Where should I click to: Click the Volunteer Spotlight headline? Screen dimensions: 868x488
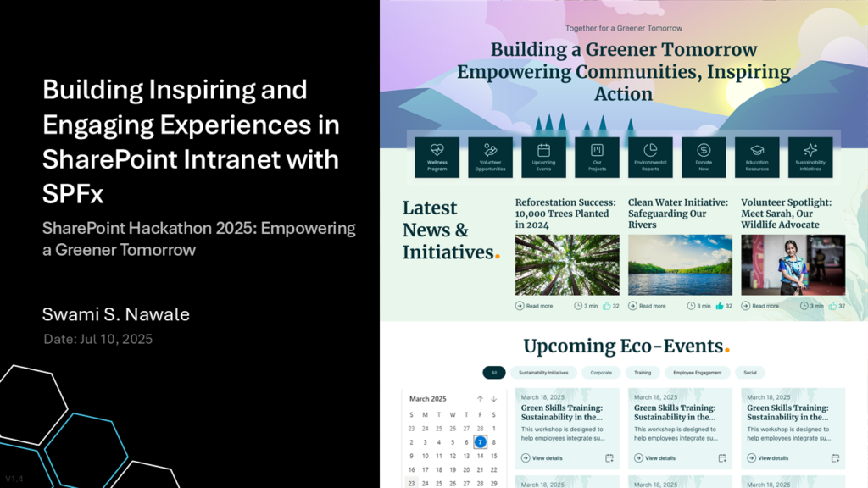point(786,213)
